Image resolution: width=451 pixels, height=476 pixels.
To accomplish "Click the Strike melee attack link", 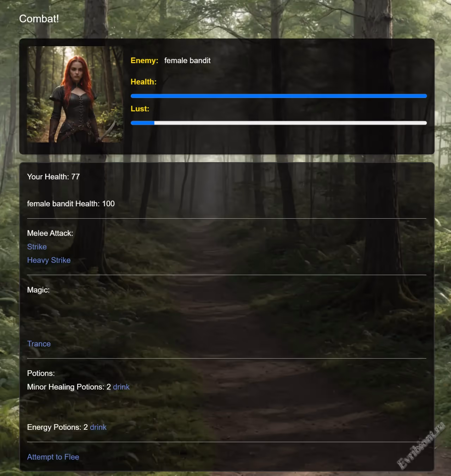I will 37,247.
